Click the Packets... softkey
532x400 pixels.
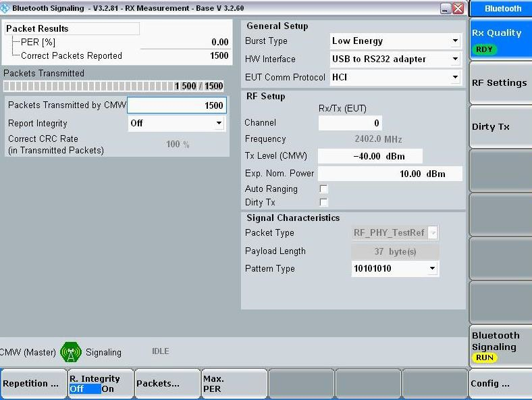pyautogui.click(x=167, y=384)
